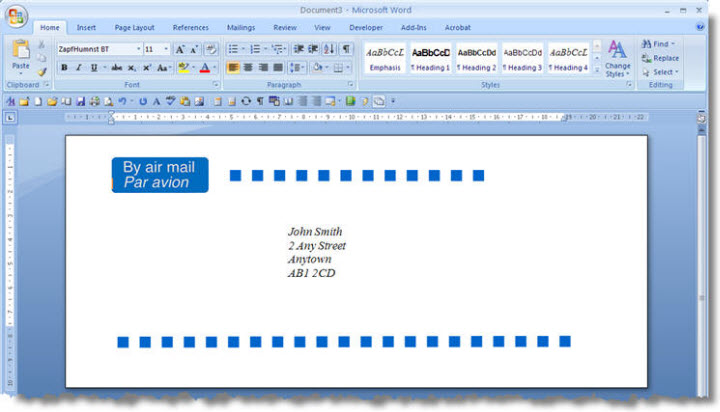Switch to the Insert tab
The image size is (720, 412).
pyautogui.click(x=86, y=28)
